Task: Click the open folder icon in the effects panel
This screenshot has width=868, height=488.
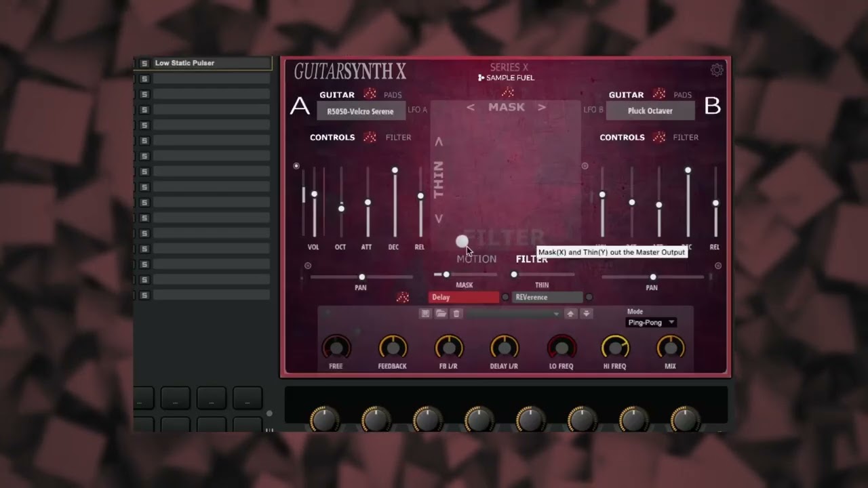Action: click(x=441, y=314)
